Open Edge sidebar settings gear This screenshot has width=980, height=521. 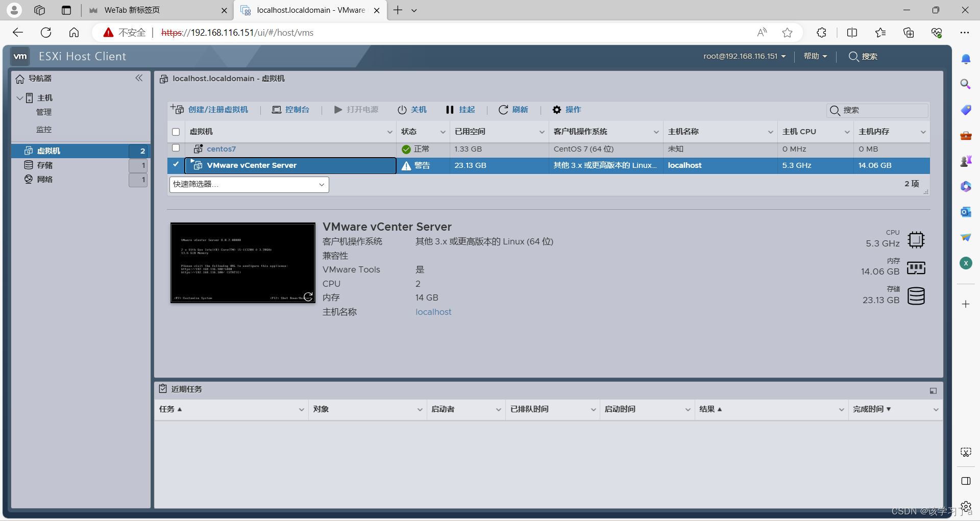click(966, 506)
